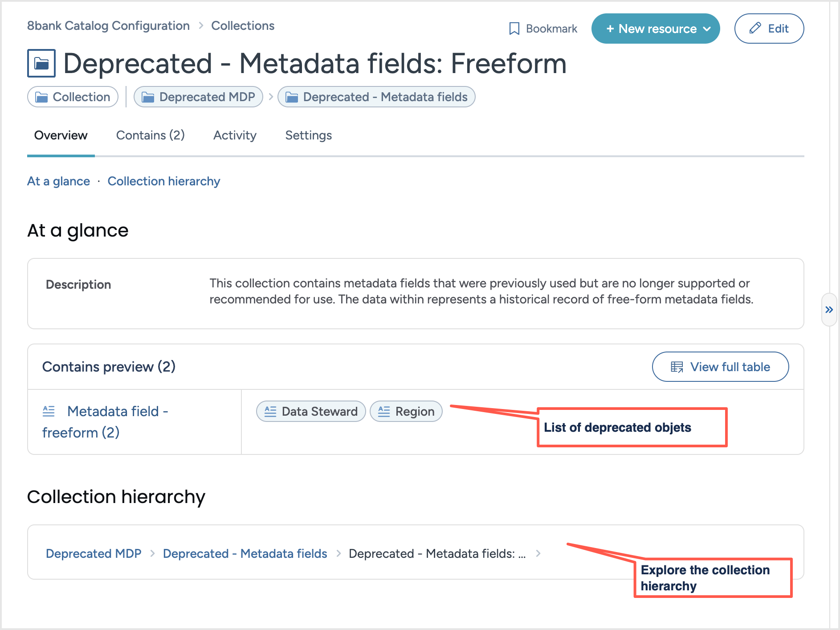The image size is (840, 630).
Task: Open the Region metadata field chip
Action: pyautogui.click(x=406, y=411)
